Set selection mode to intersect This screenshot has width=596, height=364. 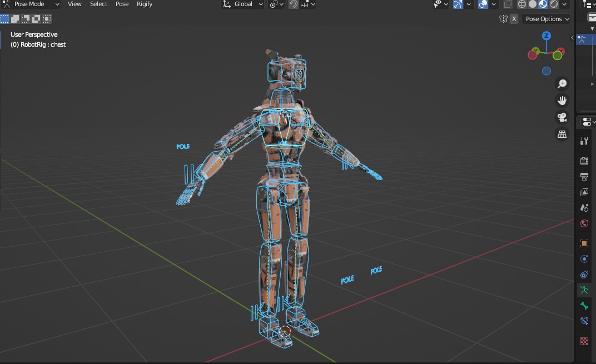pyautogui.click(x=47, y=19)
